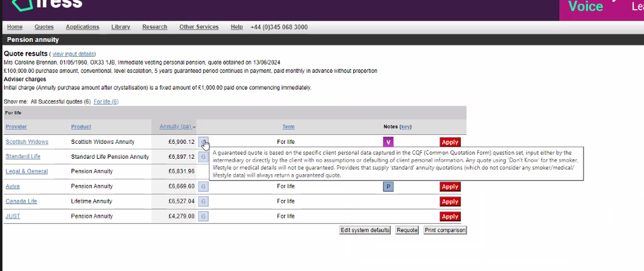Open the JUST provider link
644x271 pixels.
coord(13,216)
